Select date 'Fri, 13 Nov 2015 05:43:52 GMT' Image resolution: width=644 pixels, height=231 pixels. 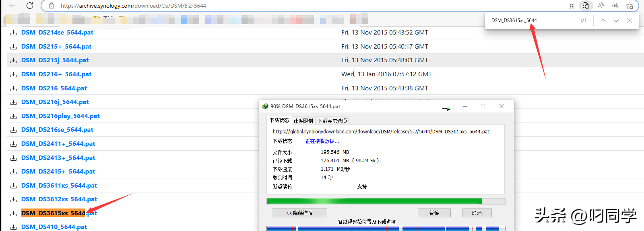385,33
